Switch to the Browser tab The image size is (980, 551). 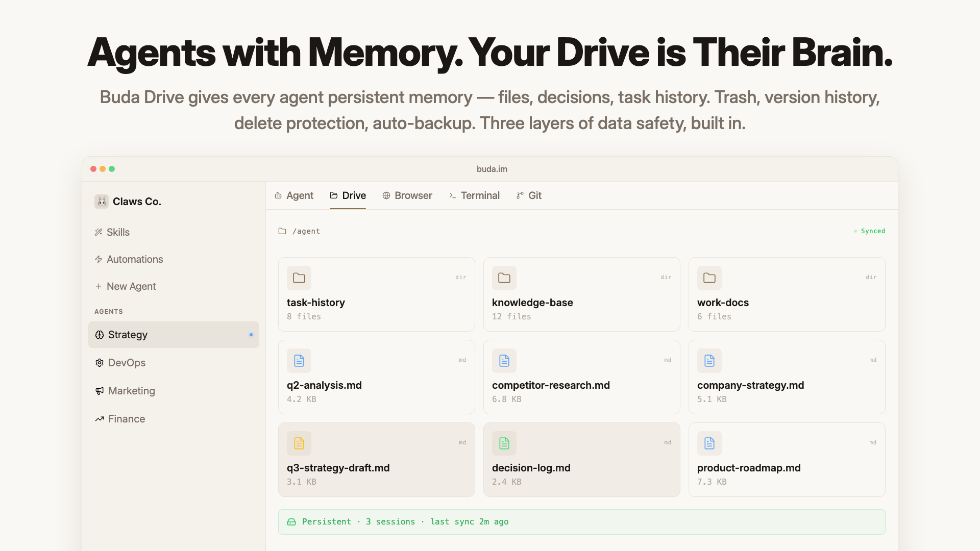(407, 195)
